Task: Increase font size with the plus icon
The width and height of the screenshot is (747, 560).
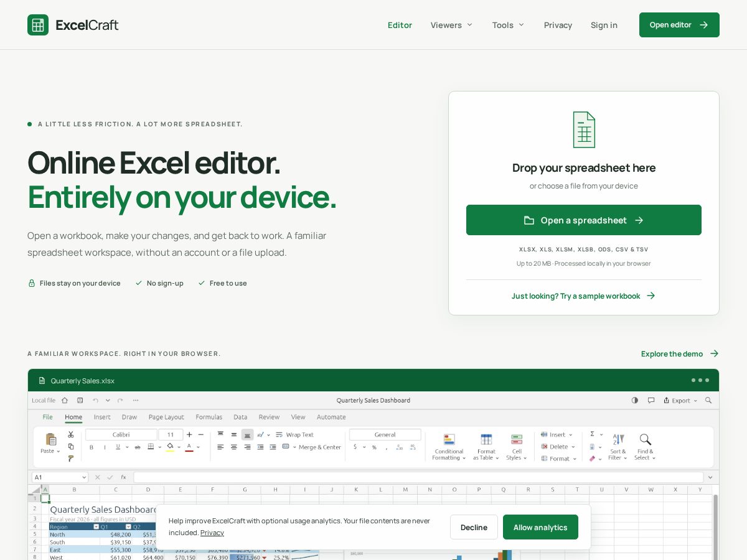Action: (189, 434)
